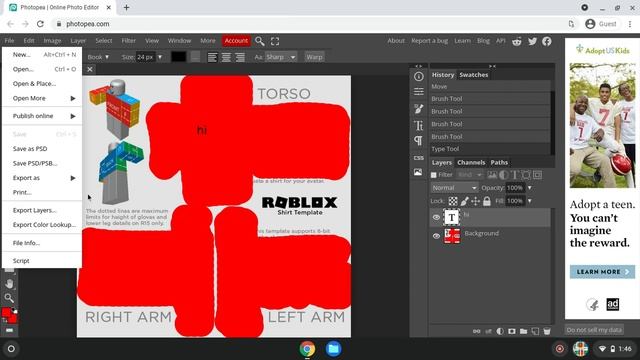The image size is (640, 360).
Task: Open the blend mode Normal dropdown
Action: click(x=454, y=188)
